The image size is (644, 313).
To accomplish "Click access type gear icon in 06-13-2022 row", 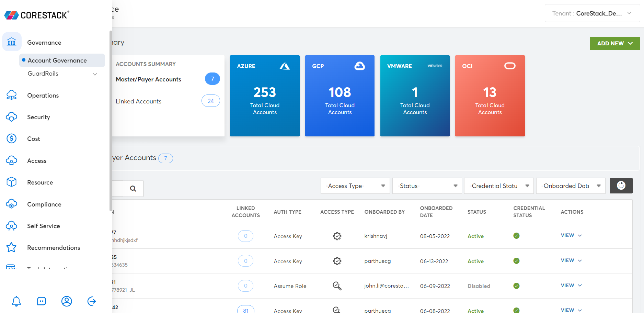I will click(337, 261).
